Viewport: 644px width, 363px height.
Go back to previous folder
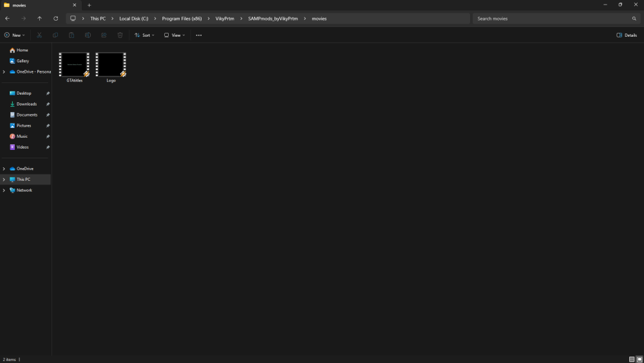tap(7, 19)
